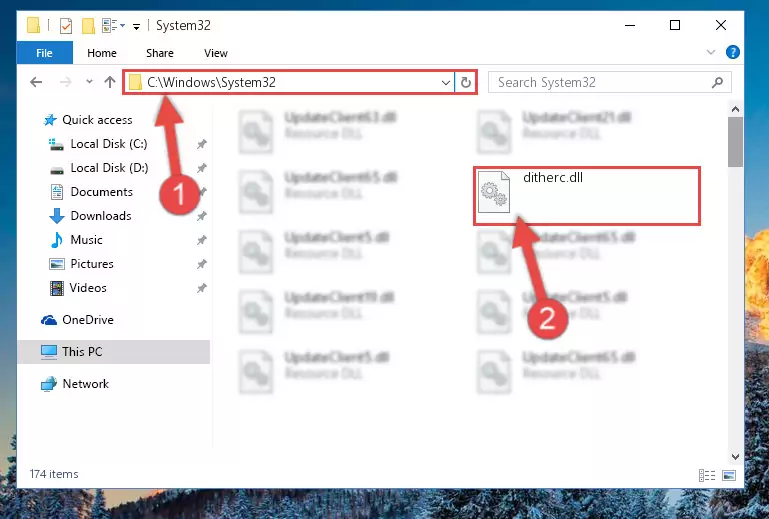769x519 pixels.
Task: Switch to Details view layout
Action: pyautogui.click(x=707, y=475)
